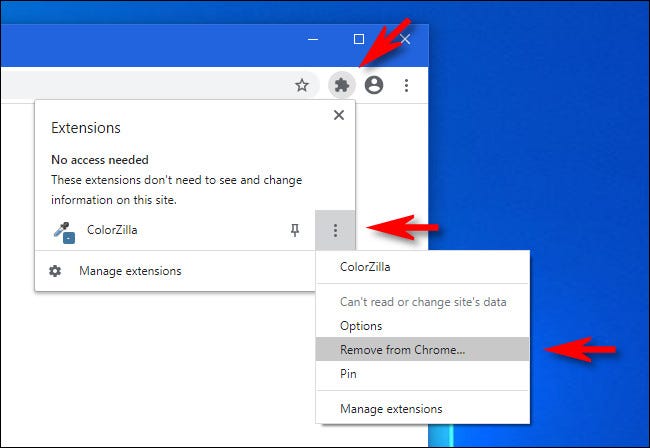Click the address bar field
The image size is (650, 448).
pos(160,85)
